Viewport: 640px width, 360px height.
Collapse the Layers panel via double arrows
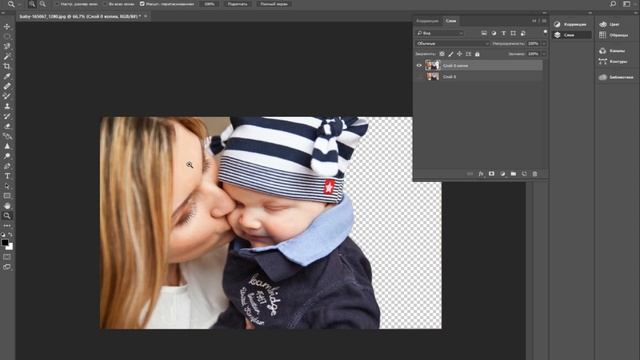534,21
